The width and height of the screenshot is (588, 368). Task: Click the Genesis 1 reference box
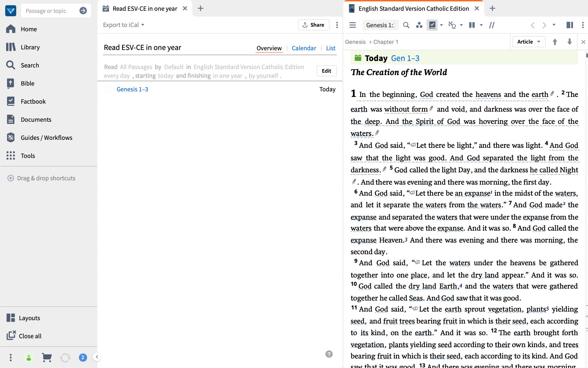(x=380, y=25)
